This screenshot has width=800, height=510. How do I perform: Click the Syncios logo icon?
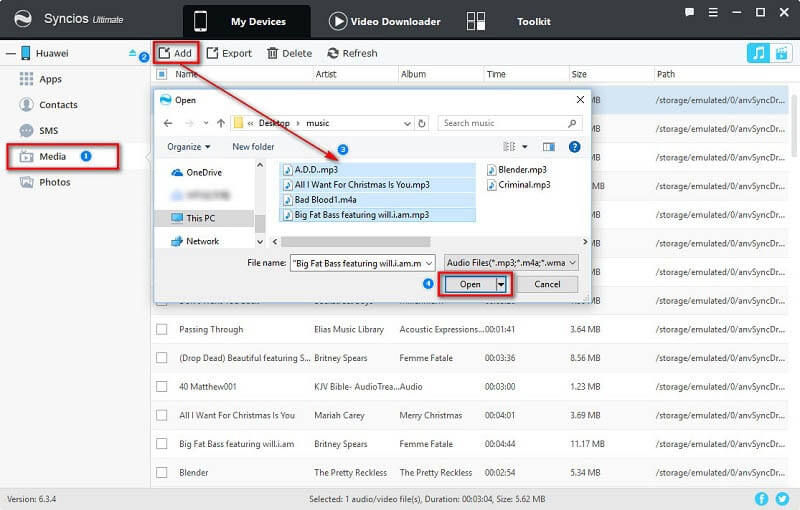pyautogui.click(x=22, y=19)
